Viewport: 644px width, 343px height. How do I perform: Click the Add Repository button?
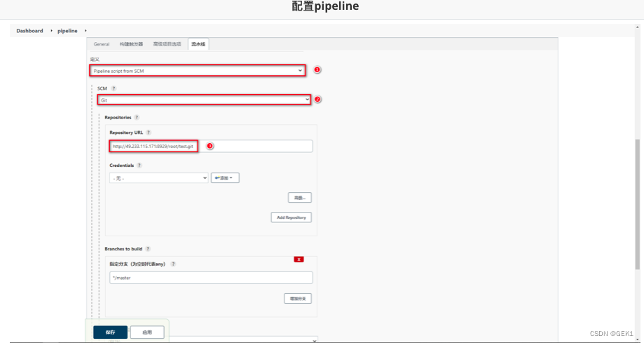[292, 217]
